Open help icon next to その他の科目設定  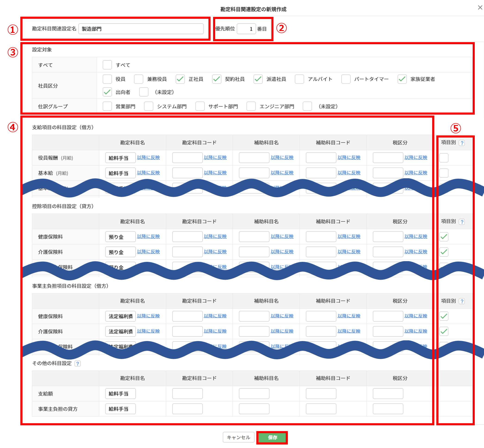(78, 363)
